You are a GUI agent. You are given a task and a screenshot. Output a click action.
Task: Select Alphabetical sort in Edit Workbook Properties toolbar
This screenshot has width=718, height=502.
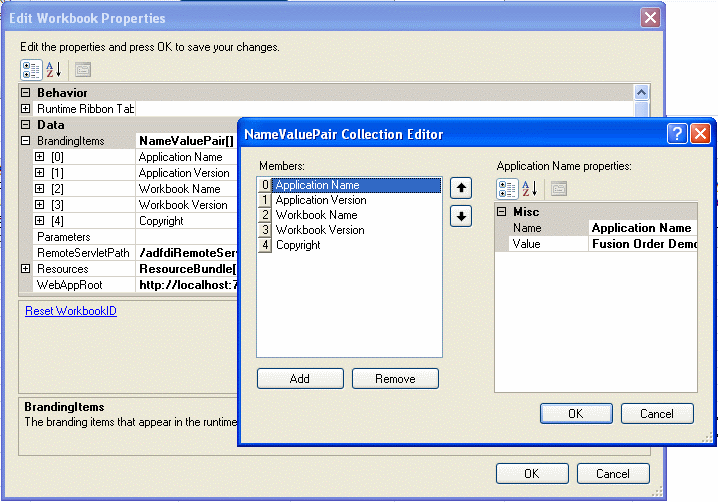(54, 70)
